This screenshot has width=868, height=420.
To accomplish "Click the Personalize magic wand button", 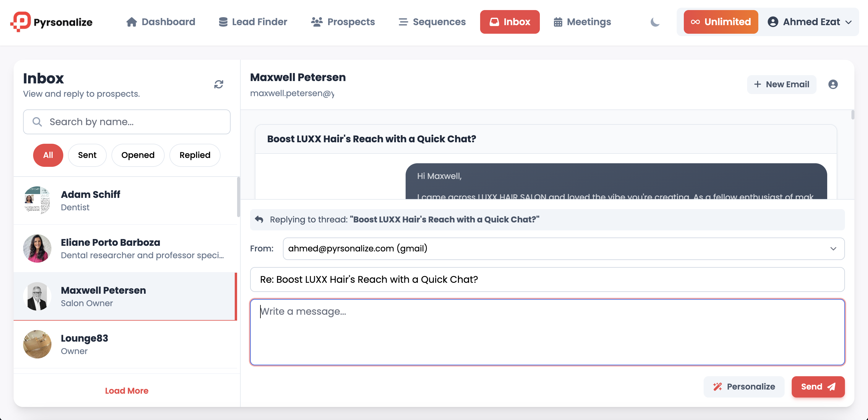I will 744,387.
